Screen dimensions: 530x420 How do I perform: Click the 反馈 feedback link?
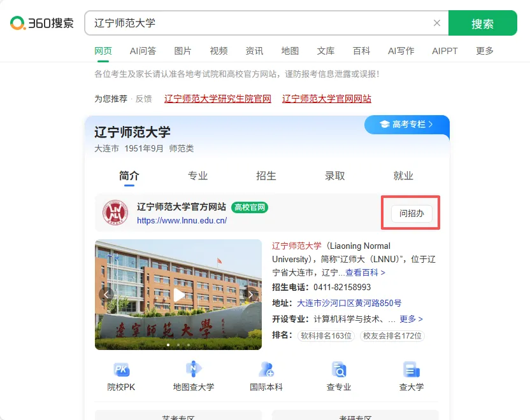tap(144, 99)
